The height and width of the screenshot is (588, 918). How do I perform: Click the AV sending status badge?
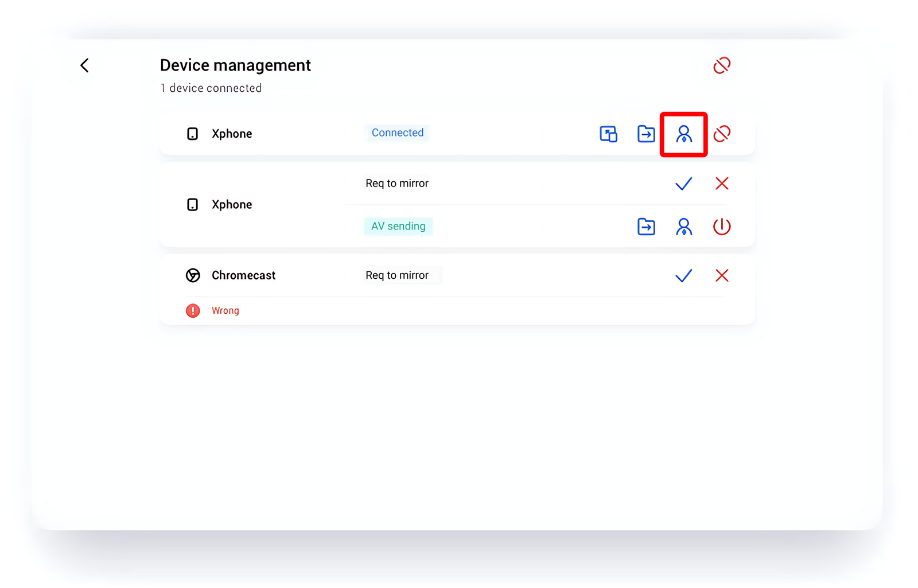coord(398,227)
